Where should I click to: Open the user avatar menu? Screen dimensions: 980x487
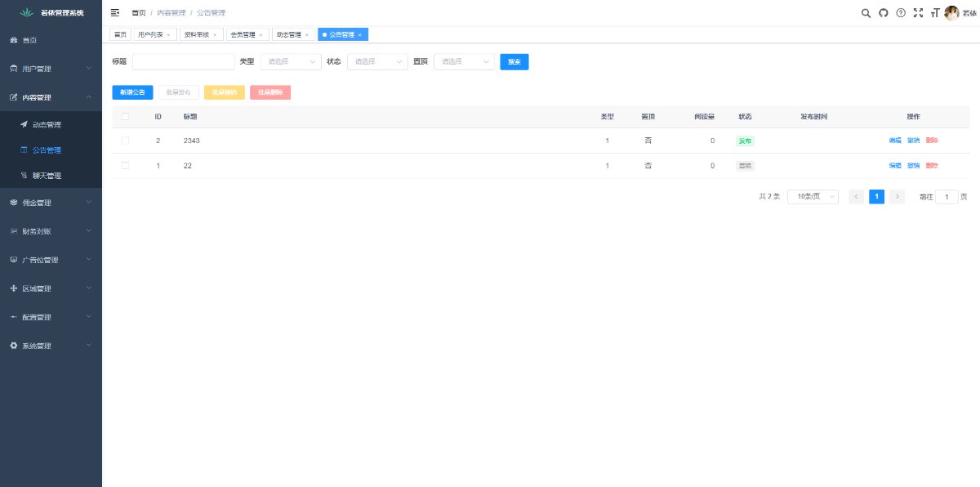951,12
